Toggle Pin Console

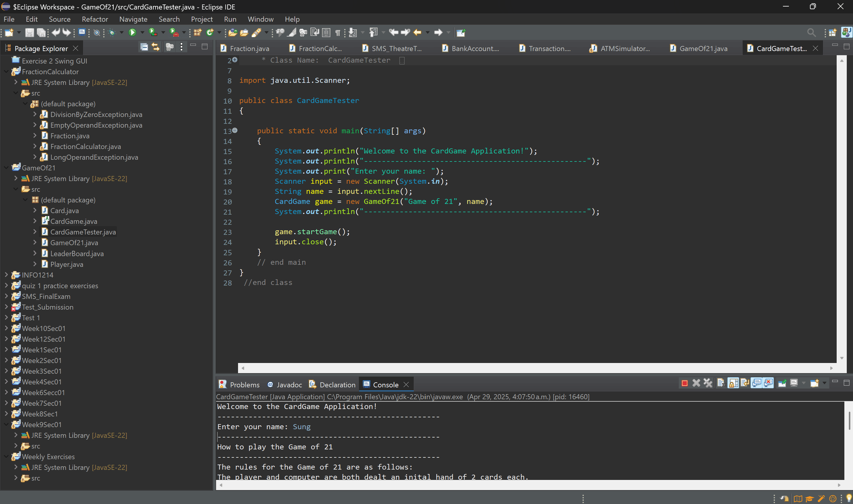[782, 383]
